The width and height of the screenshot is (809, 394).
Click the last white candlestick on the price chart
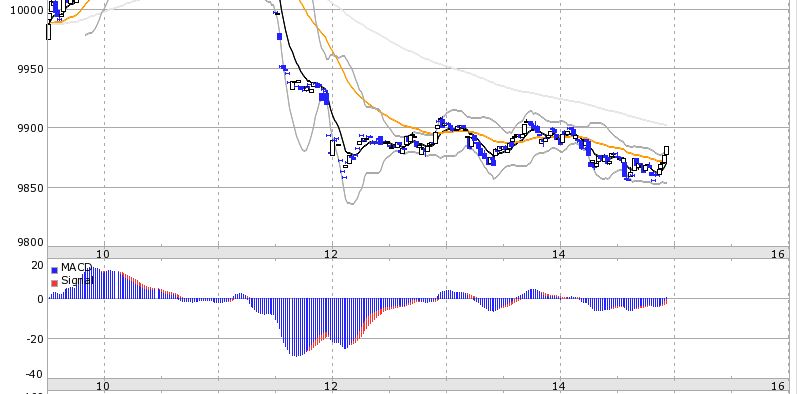(x=667, y=151)
